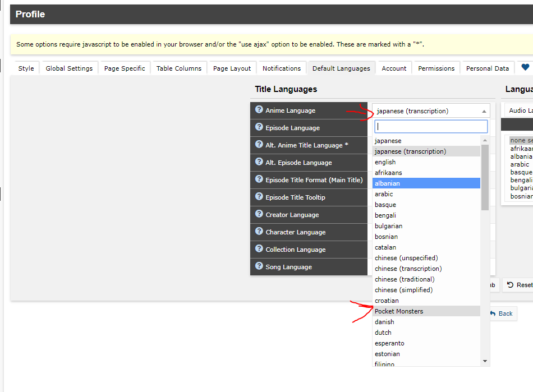Click help icon beside Song Language
Image resolution: width=533 pixels, height=392 pixels.
pyautogui.click(x=259, y=266)
